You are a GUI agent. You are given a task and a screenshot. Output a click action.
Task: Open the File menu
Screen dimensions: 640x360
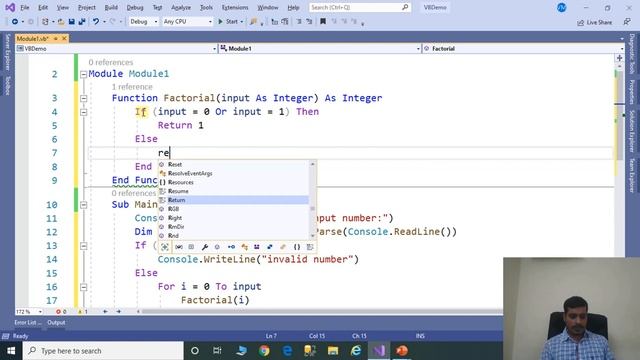click(x=24, y=7)
